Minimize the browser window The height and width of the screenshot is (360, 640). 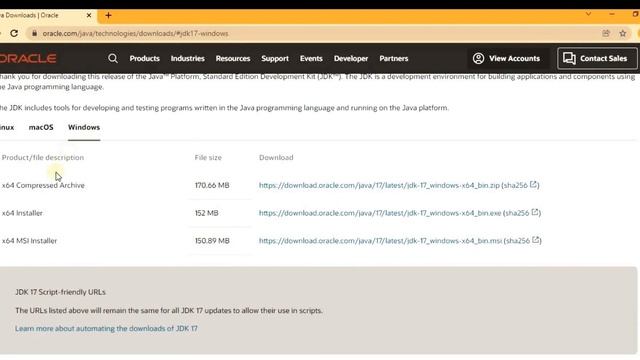click(x=612, y=14)
